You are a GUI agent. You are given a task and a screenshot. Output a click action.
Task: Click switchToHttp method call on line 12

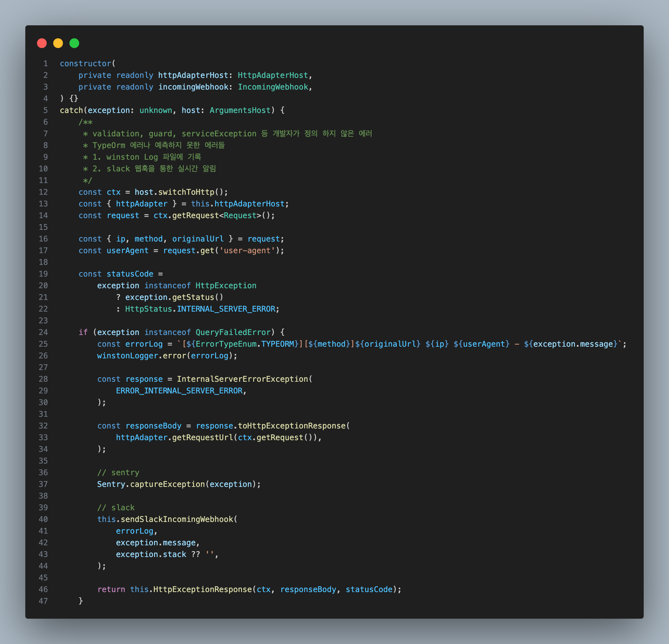(186, 192)
